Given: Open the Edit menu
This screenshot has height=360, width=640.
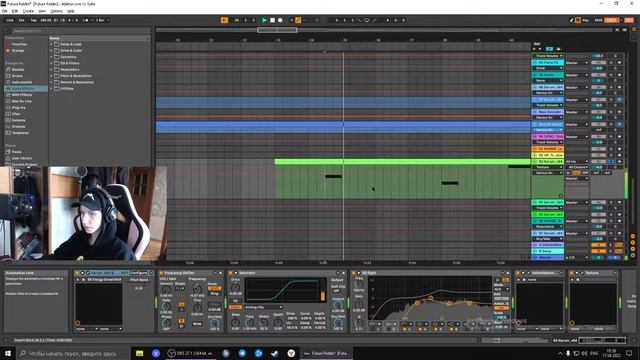Looking at the screenshot, I should pyautogui.click(x=15, y=11).
